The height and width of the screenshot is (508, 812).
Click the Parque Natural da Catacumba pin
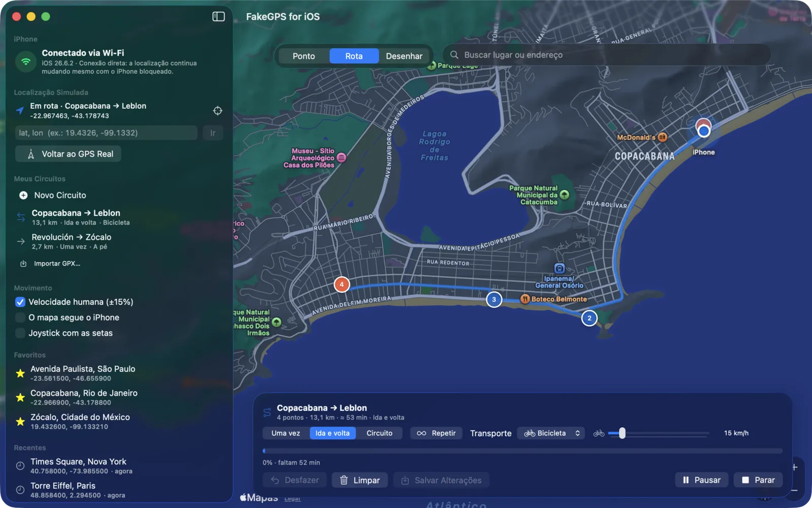tap(564, 195)
